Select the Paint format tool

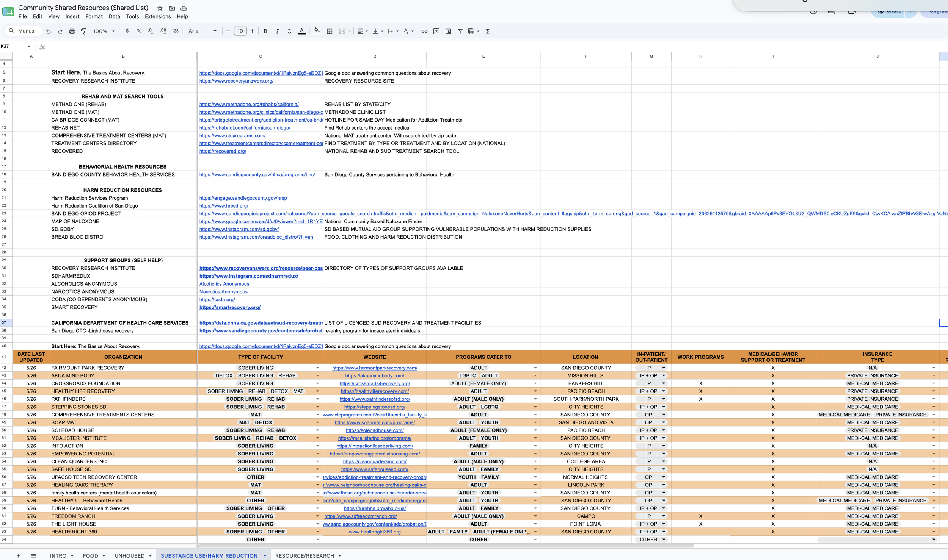coord(84,31)
